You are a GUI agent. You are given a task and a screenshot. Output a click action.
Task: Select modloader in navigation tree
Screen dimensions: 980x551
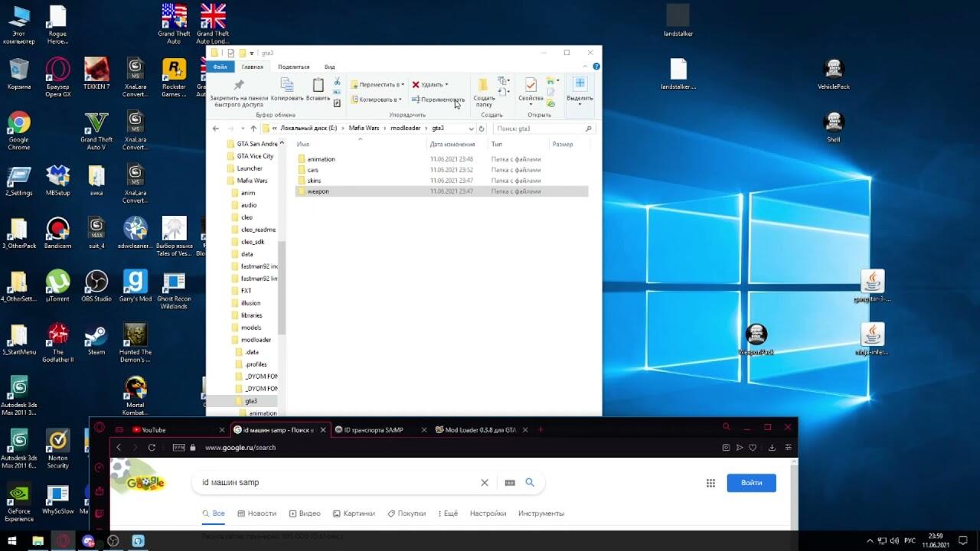coord(256,340)
